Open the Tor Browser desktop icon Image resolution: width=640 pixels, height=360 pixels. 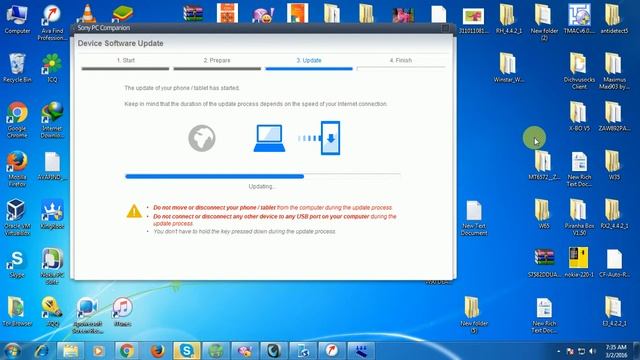(17, 312)
